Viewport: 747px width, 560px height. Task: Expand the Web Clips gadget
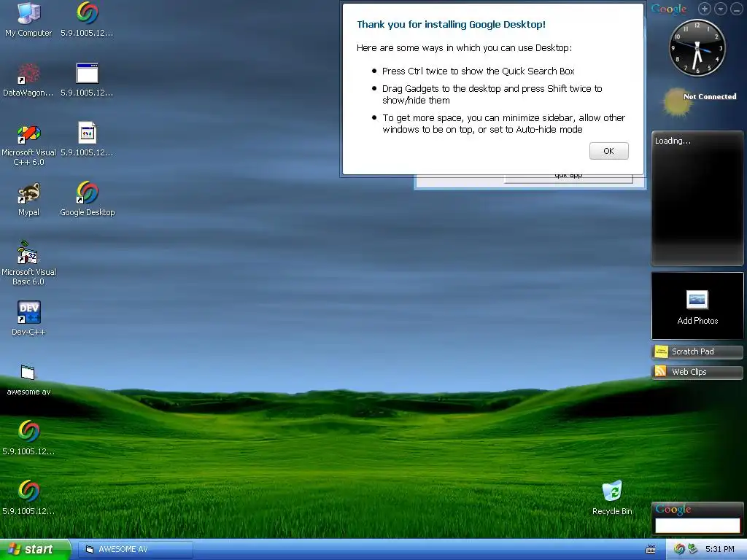tap(697, 372)
